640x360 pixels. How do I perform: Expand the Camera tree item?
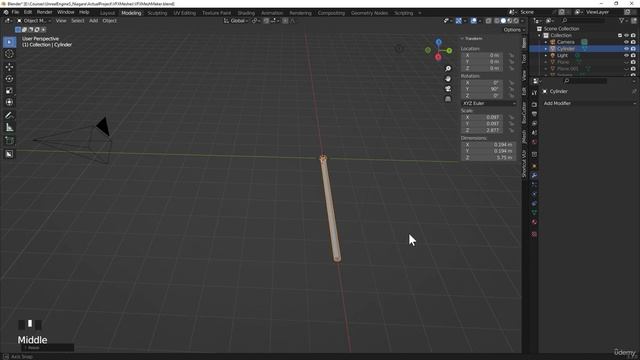pyautogui.click(x=546, y=42)
